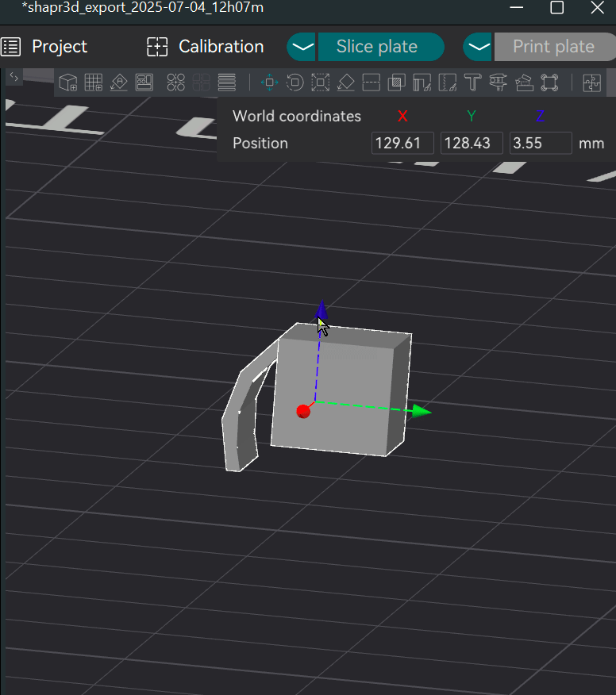Click the Add object cube icon
This screenshot has width=616, height=695.
click(x=68, y=83)
